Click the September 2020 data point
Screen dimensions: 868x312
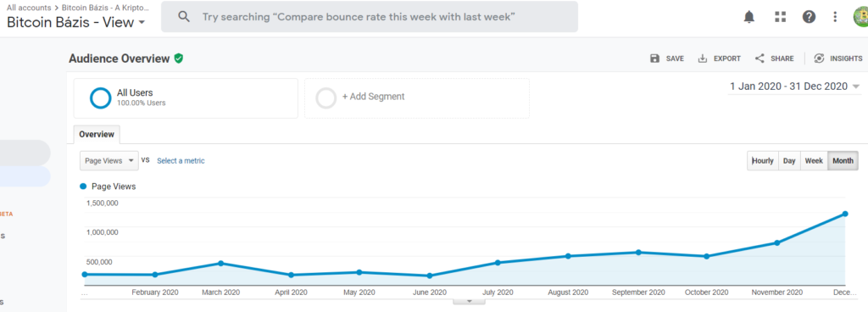point(638,253)
